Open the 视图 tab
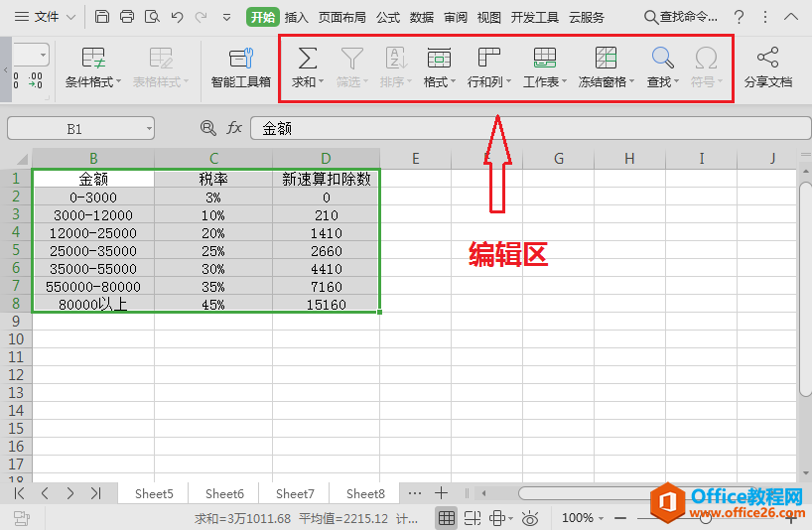This screenshot has height=530, width=812. pos(488,17)
